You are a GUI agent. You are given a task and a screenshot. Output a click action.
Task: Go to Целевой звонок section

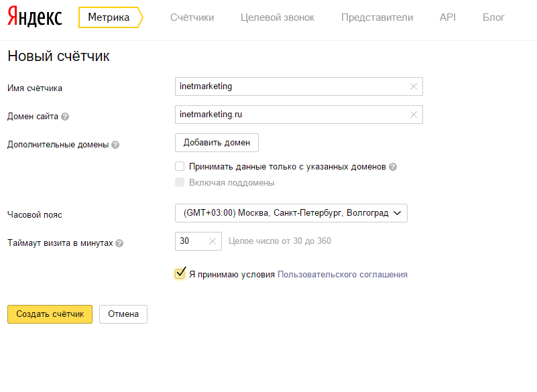(278, 17)
